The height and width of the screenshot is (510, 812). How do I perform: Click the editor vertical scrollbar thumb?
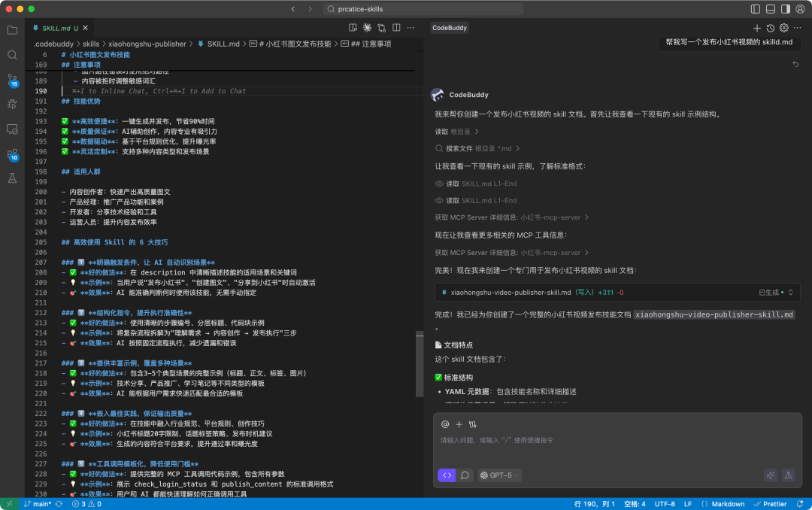click(420, 364)
